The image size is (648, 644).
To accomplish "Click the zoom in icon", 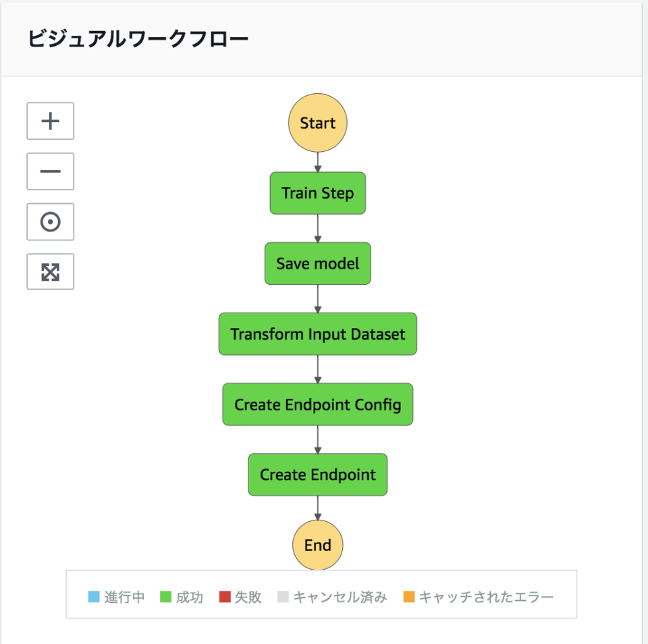I will 50,122.
